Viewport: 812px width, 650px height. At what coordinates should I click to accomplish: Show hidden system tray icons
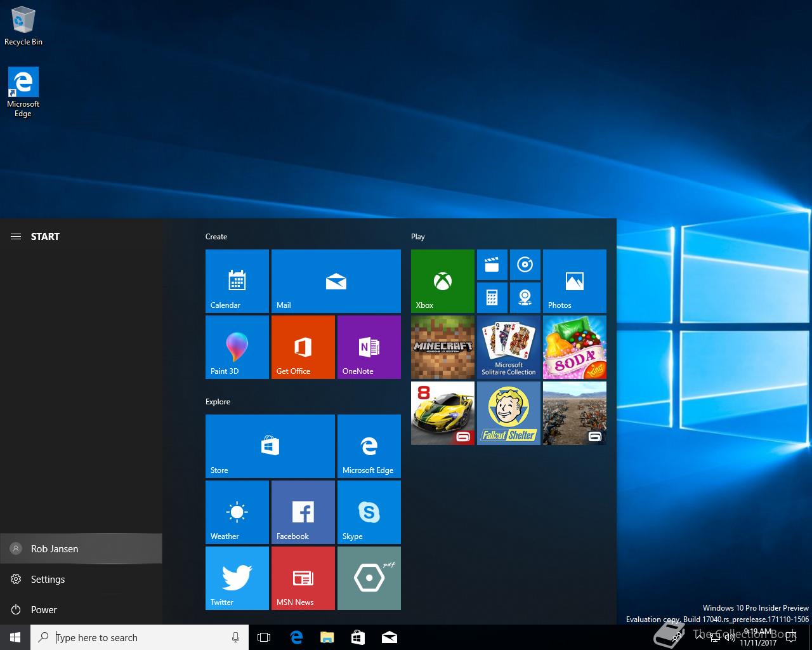click(x=700, y=637)
